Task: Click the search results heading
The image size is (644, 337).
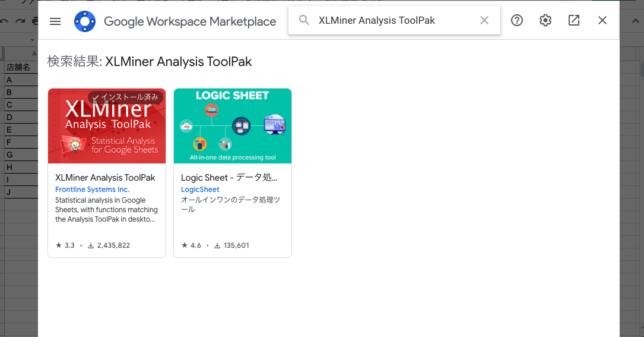Action: [x=149, y=61]
